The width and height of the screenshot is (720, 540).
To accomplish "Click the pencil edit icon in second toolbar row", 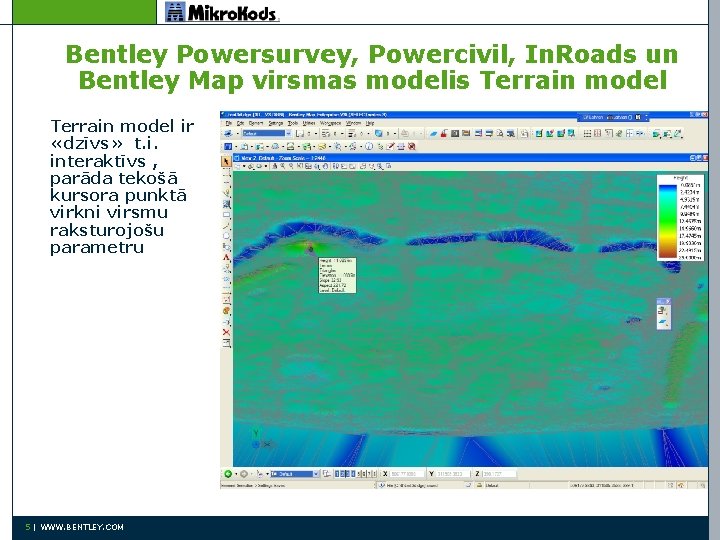I will pyautogui.click(x=390, y=146).
